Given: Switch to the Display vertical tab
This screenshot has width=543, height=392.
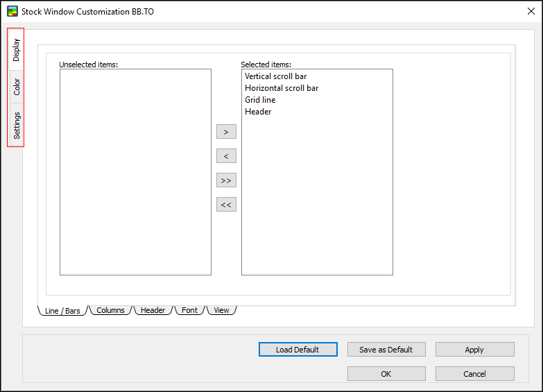Looking at the screenshot, I should pyautogui.click(x=17, y=50).
